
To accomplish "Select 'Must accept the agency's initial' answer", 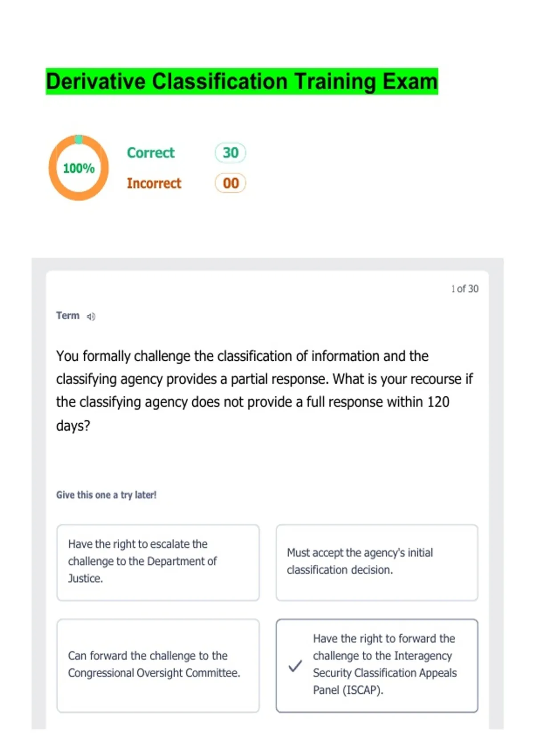I will point(377,563).
